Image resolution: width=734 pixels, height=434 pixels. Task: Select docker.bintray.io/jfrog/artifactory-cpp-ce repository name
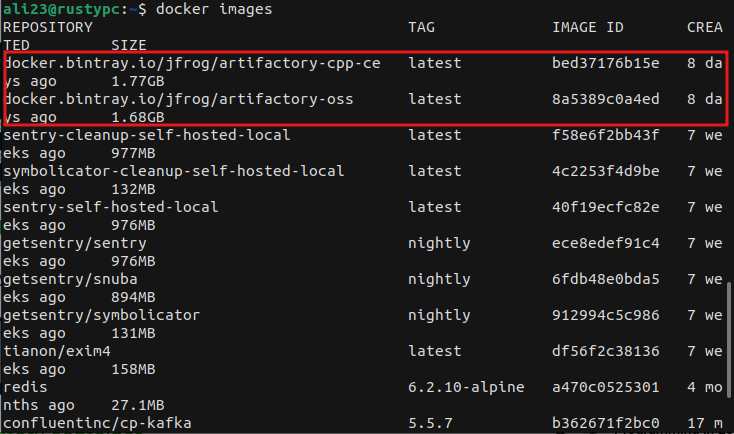tap(192, 63)
